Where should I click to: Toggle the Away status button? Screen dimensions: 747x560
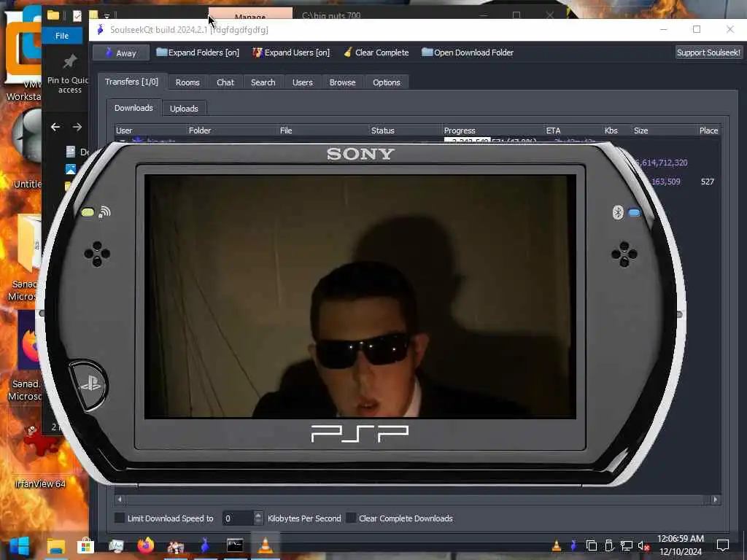coord(121,52)
